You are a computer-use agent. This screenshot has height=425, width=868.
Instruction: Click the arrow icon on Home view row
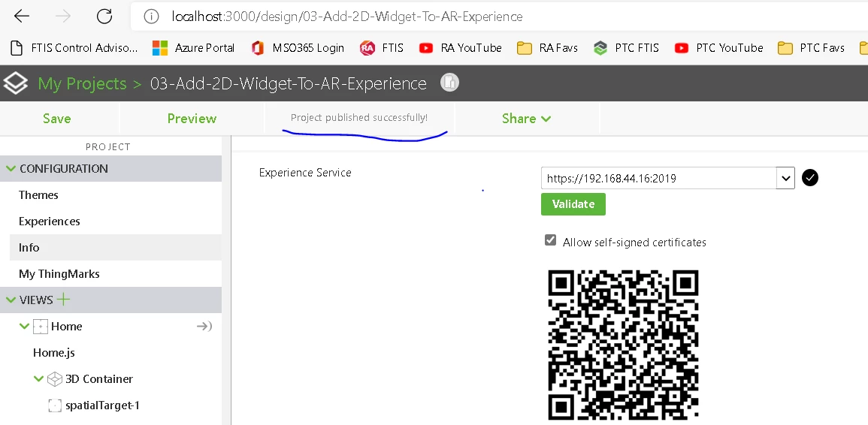point(204,327)
